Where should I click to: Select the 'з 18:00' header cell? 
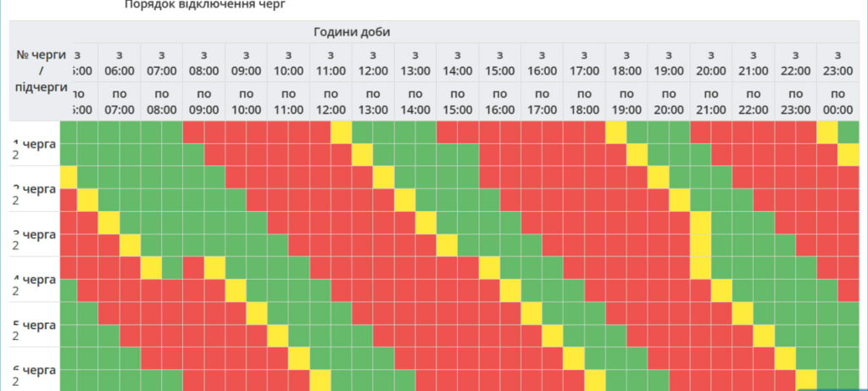[x=626, y=63]
